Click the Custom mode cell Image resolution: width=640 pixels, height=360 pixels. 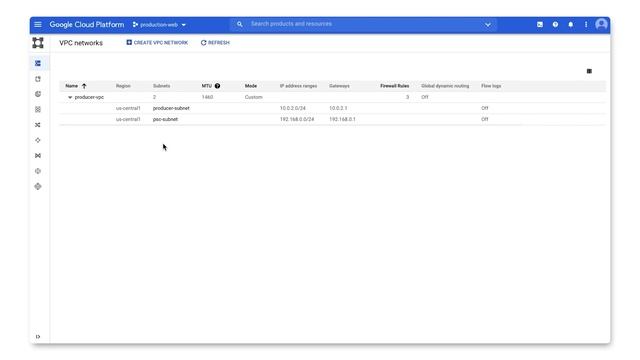point(253,97)
